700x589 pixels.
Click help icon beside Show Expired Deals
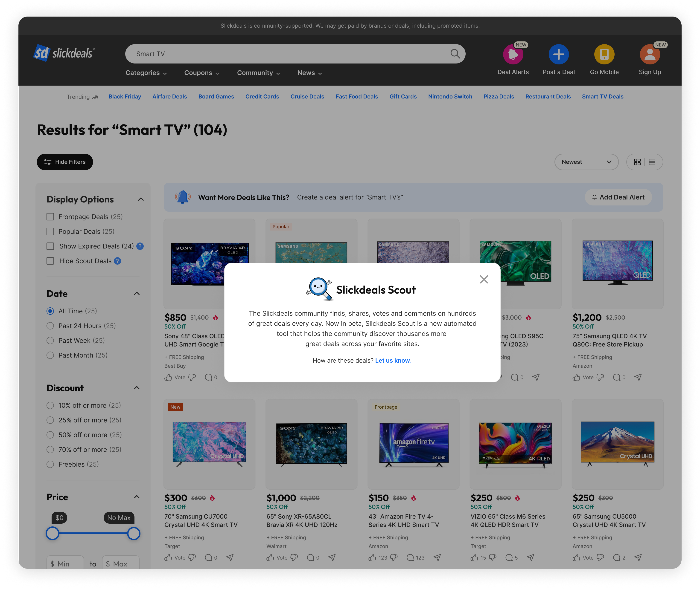(x=140, y=246)
